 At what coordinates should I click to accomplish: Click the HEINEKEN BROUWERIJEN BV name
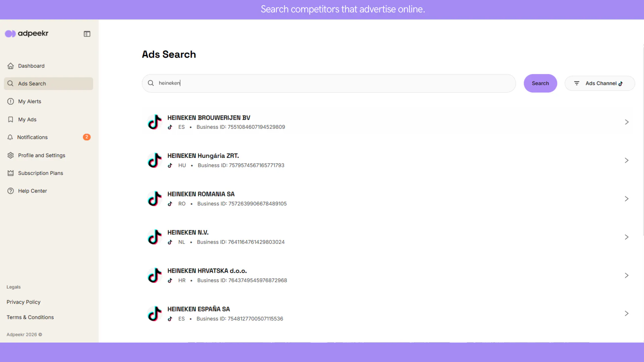209,118
